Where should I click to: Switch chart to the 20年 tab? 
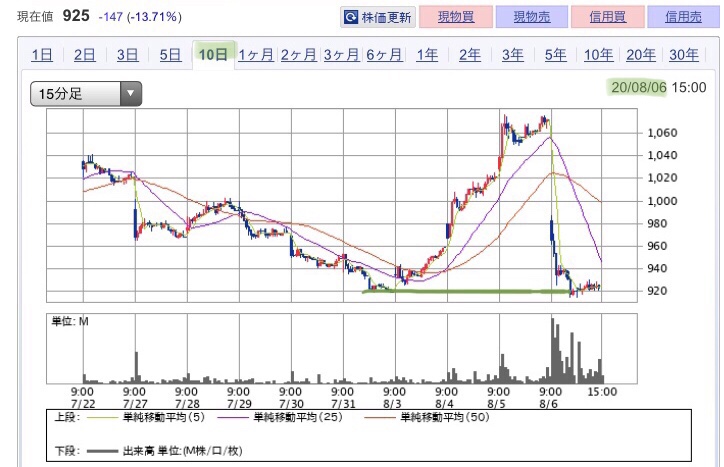click(x=641, y=55)
